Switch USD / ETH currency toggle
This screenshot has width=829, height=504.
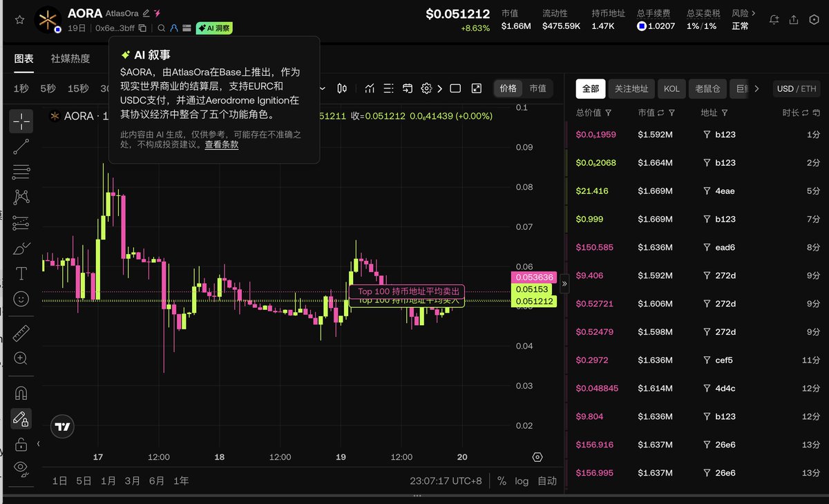point(797,88)
